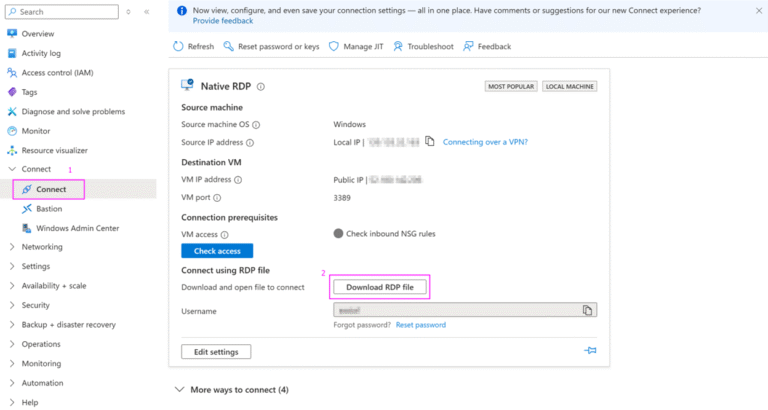Viewport: 768px width, 410px height.
Task: Click the VM port info icon
Action: coord(217,198)
